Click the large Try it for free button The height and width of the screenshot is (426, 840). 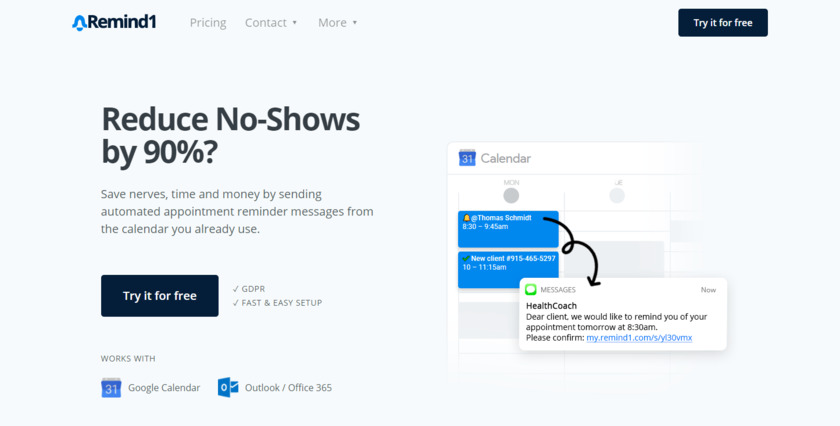[160, 296]
